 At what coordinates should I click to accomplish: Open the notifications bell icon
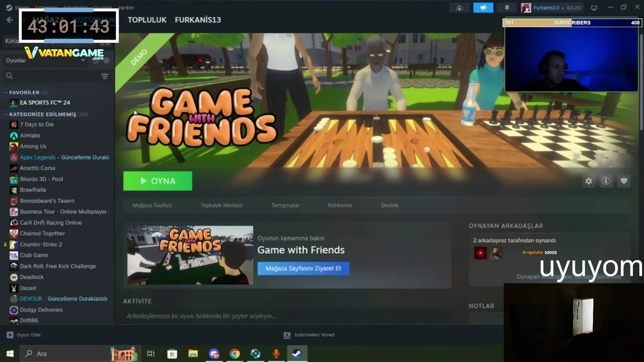[x=507, y=8]
